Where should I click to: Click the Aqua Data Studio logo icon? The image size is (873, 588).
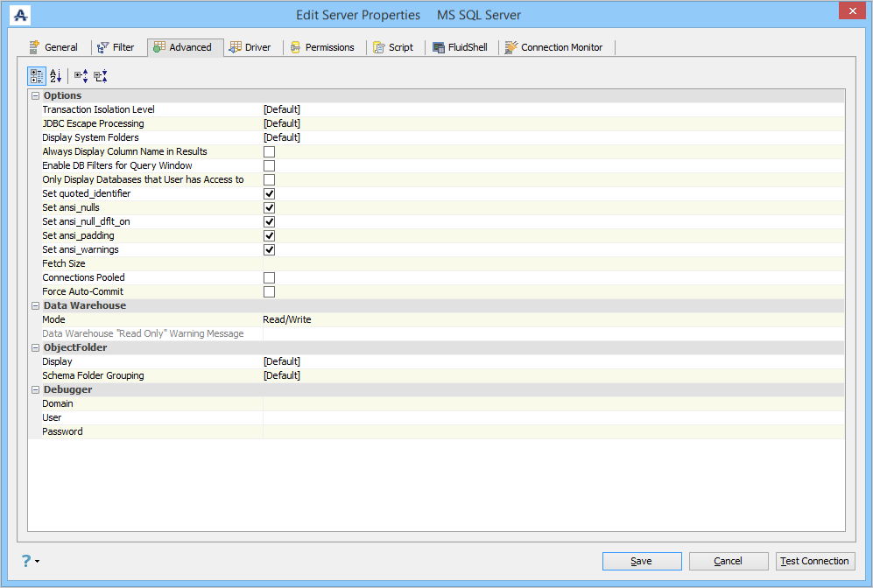[x=21, y=15]
